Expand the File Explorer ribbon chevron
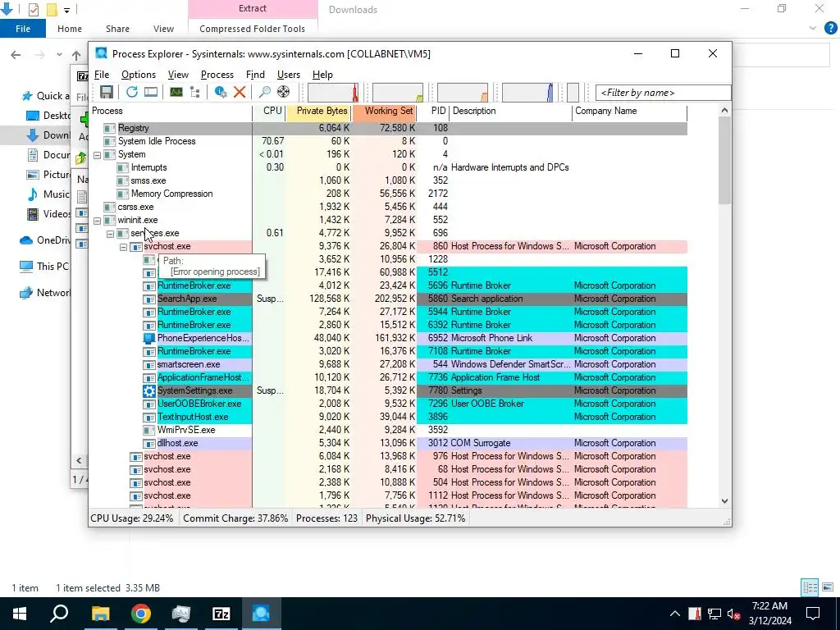The image size is (840, 630). (x=813, y=29)
